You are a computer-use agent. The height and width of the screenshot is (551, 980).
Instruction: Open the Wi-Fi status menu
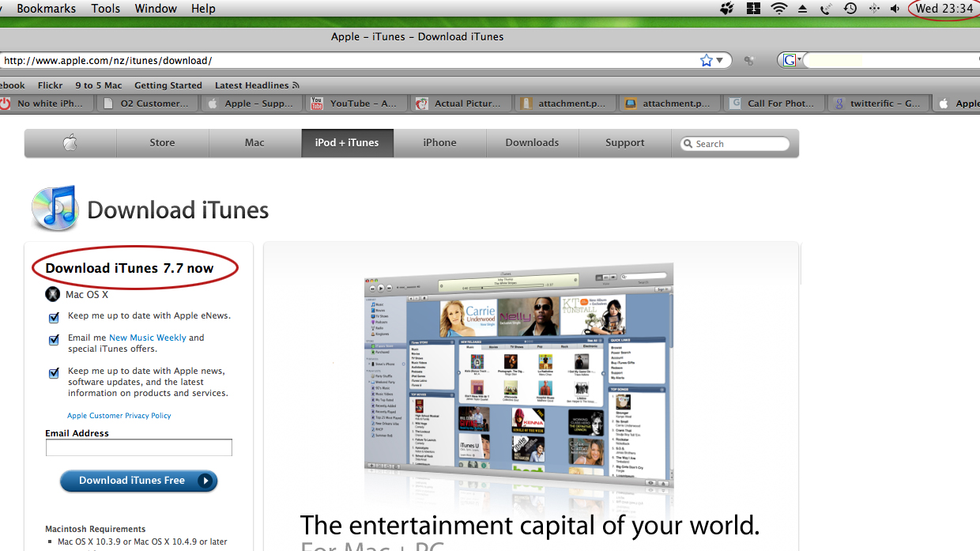[779, 9]
